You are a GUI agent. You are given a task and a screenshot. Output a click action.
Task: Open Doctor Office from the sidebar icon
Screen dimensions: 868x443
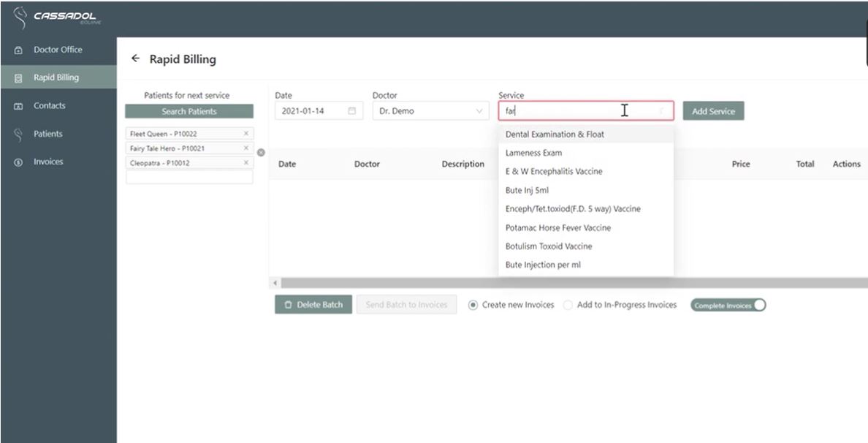(18, 49)
